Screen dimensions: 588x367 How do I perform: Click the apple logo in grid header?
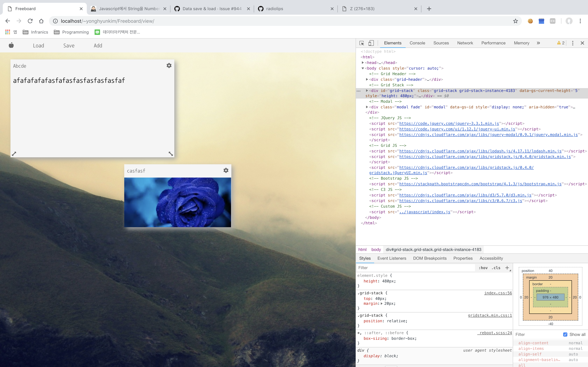coord(11,45)
